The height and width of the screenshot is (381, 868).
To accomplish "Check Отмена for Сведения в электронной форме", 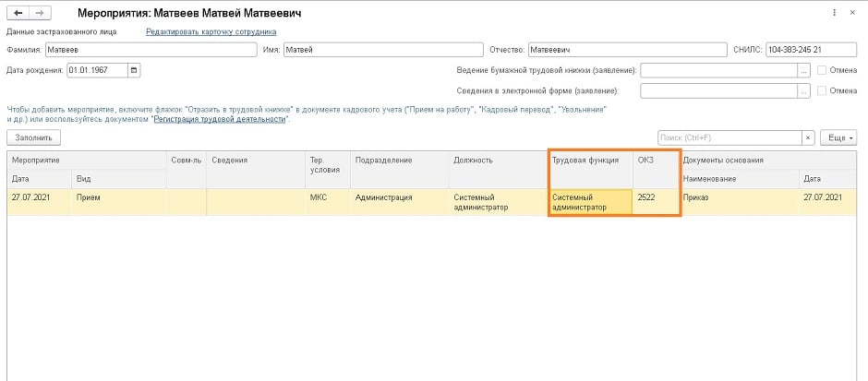I will coord(823,90).
